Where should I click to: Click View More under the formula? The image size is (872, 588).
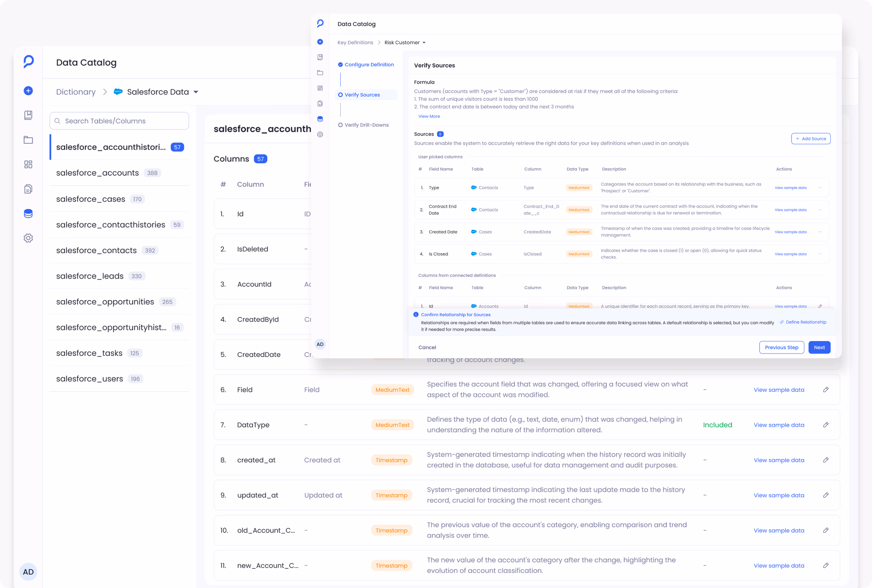point(429,116)
